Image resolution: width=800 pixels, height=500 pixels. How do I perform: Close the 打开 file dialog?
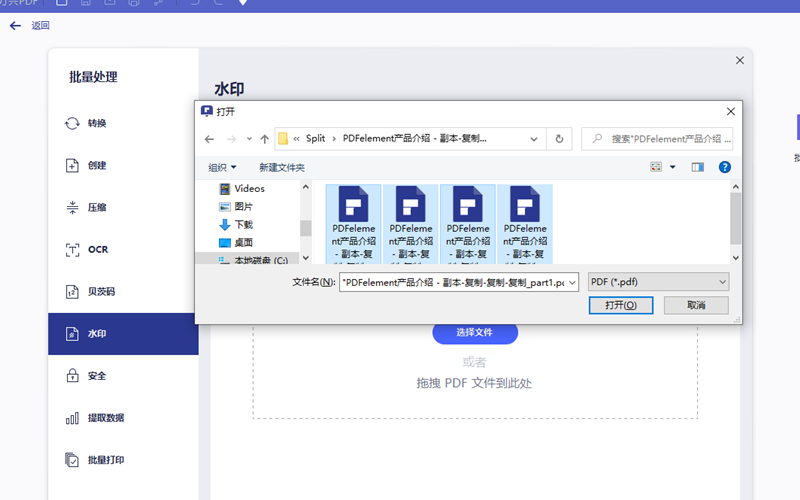click(731, 111)
